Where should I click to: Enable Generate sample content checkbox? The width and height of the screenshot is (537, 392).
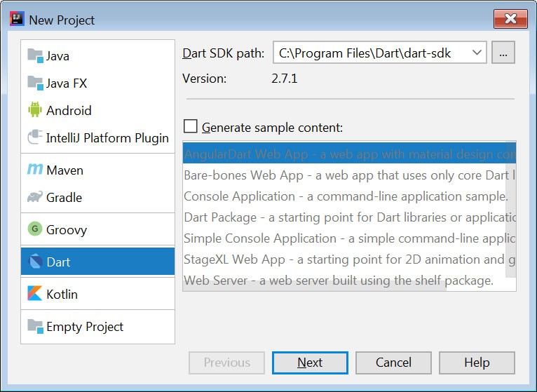(x=191, y=127)
